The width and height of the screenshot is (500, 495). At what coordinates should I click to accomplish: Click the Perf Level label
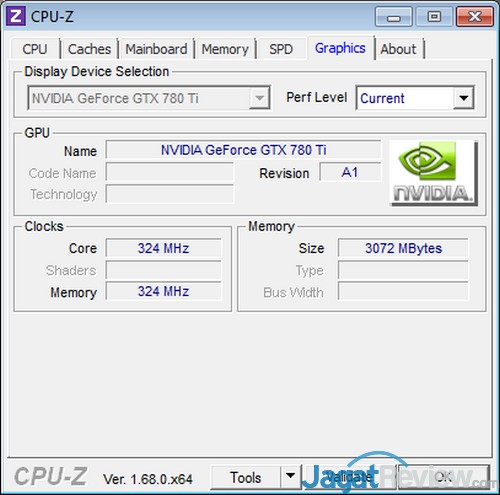click(317, 97)
